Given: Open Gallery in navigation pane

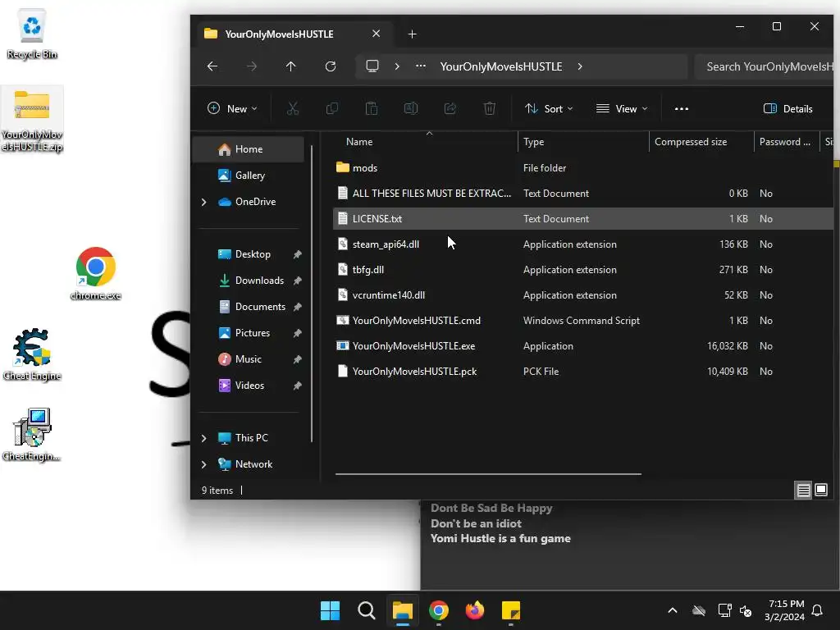Looking at the screenshot, I should coord(248,176).
